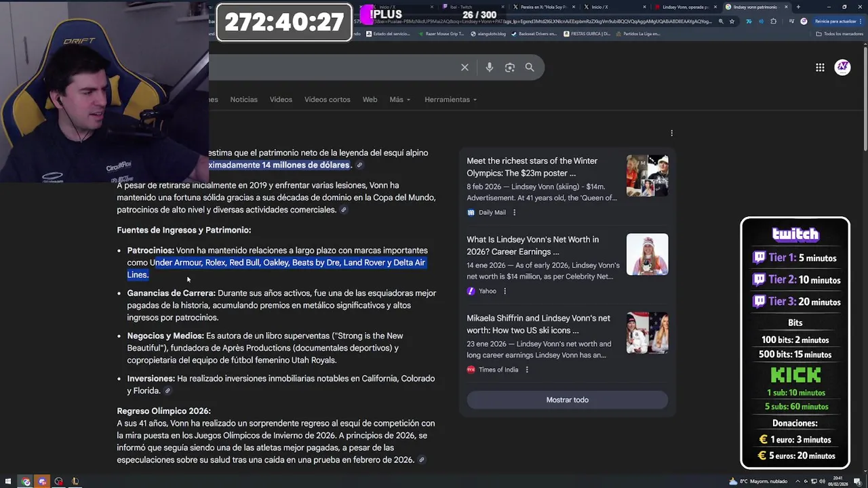
Task: Bookmark this page with star icon
Action: tap(732, 21)
